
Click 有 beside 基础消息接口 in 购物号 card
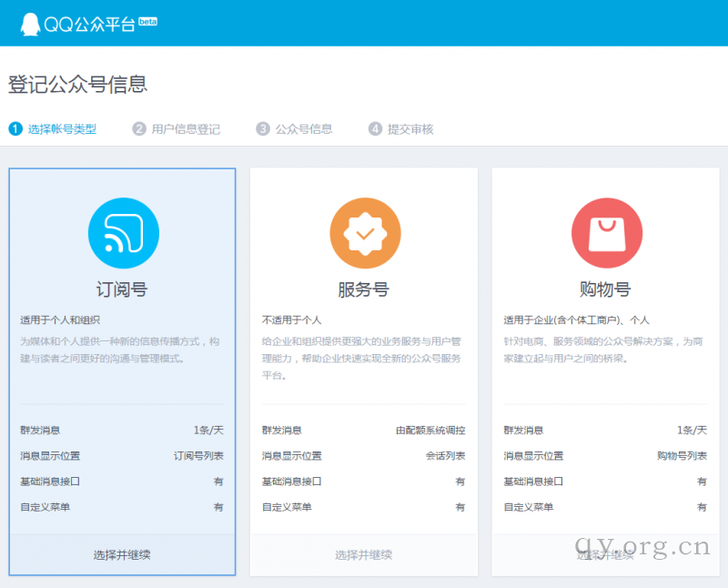pyautogui.click(x=702, y=482)
